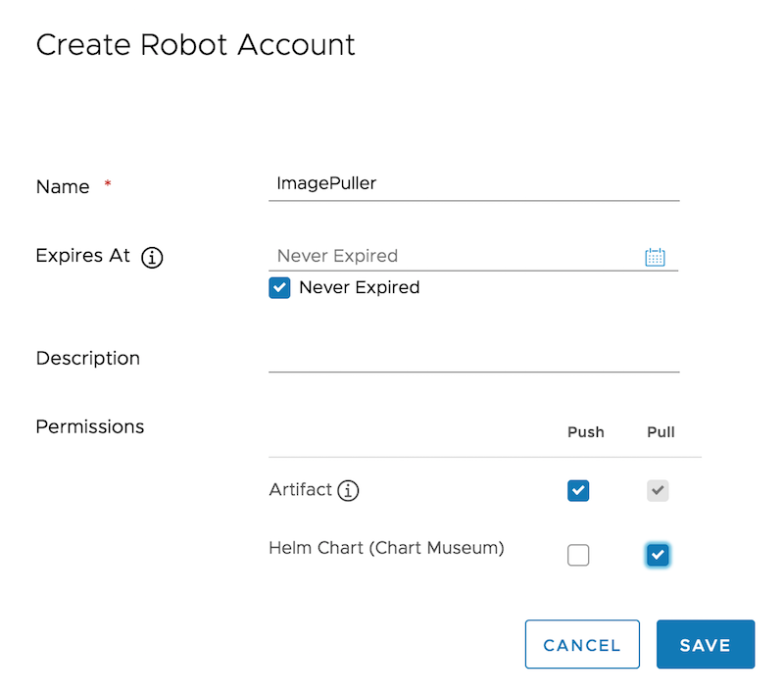Click the greyed-out Artifact Pull checkbox

658,490
